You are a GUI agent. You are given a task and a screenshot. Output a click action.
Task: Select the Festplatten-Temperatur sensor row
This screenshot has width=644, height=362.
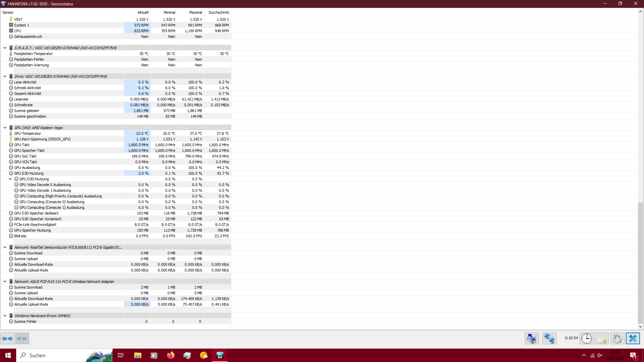tap(33, 54)
